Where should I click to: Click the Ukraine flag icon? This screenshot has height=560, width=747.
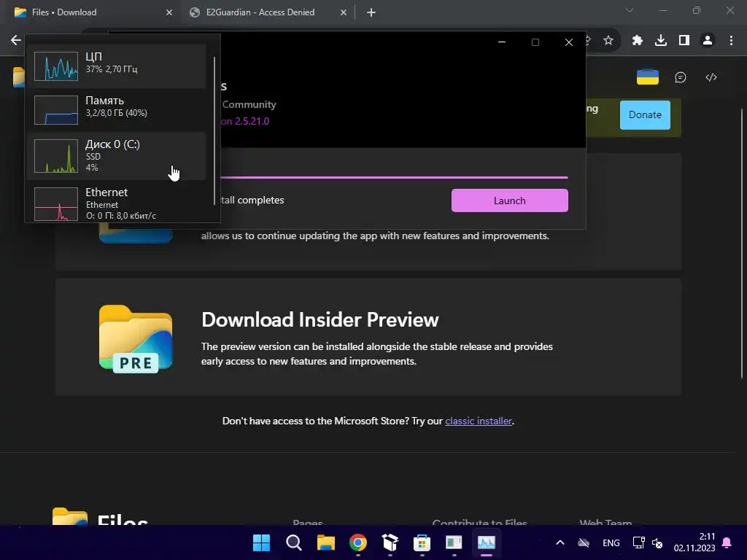tap(648, 77)
